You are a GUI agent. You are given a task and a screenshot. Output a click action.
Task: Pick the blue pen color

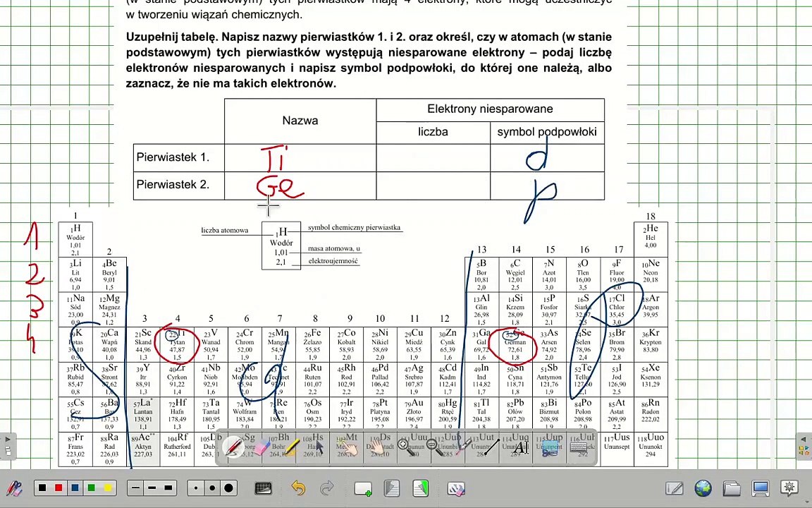75,488
